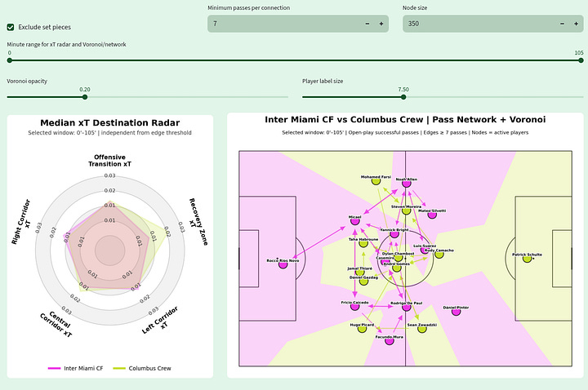This screenshot has width=588, height=390.
Task: Click the minute range slider end handle at 105
Action: 581,60
